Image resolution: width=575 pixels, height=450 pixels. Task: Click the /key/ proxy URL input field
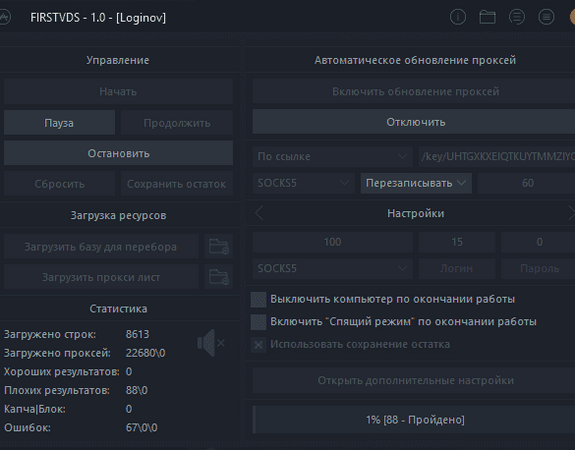pyautogui.click(x=497, y=157)
